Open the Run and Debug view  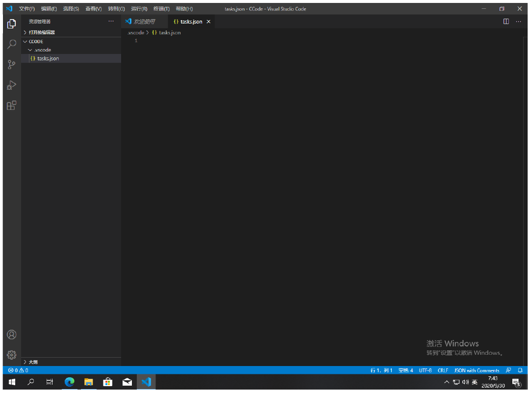(x=12, y=85)
